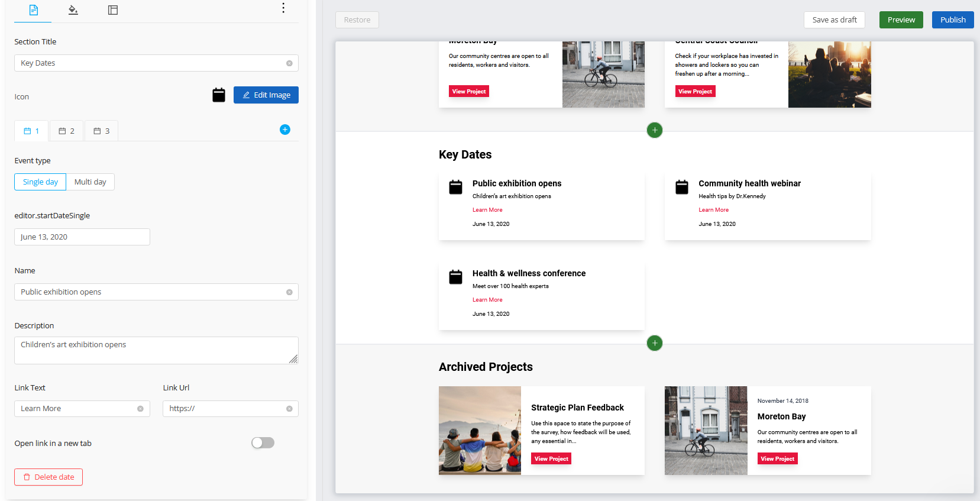Open the three-dot more options menu
Screen dimensions: 980x501
tap(283, 8)
